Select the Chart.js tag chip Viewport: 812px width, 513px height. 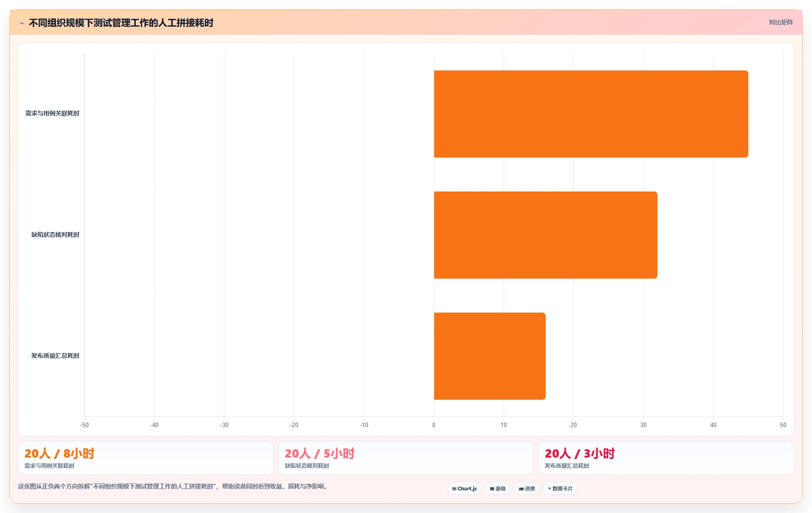click(x=464, y=489)
